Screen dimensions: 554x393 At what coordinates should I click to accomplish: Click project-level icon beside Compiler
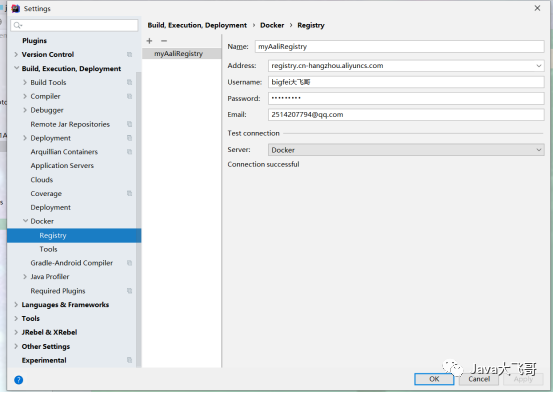click(x=129, y=96)
